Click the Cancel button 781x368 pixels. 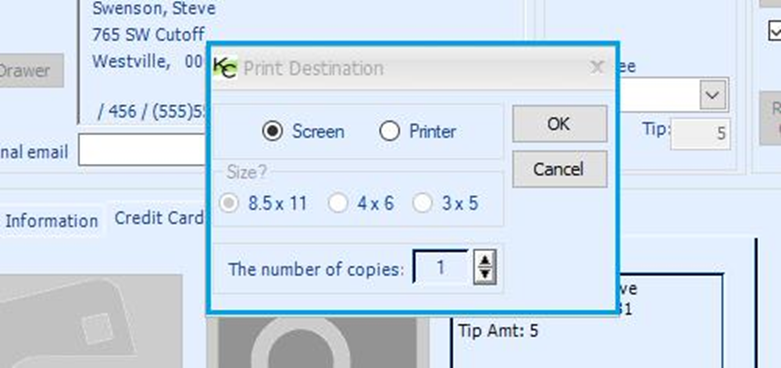[x=559, y=169]
